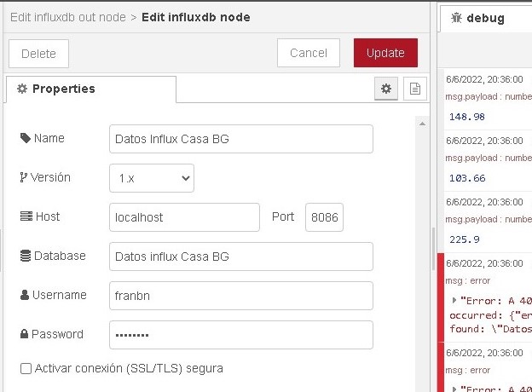
Task: Click the Port field showing 8086
Action: [324, 217]
